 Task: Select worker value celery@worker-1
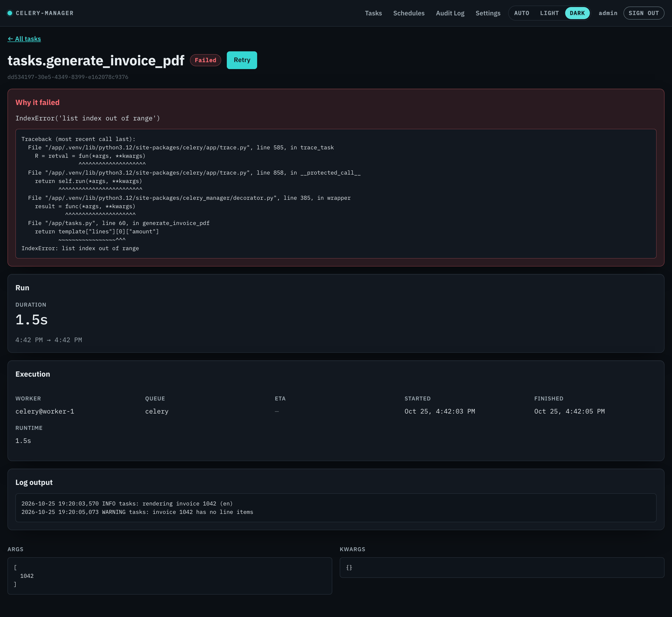(x=45, y=411)
